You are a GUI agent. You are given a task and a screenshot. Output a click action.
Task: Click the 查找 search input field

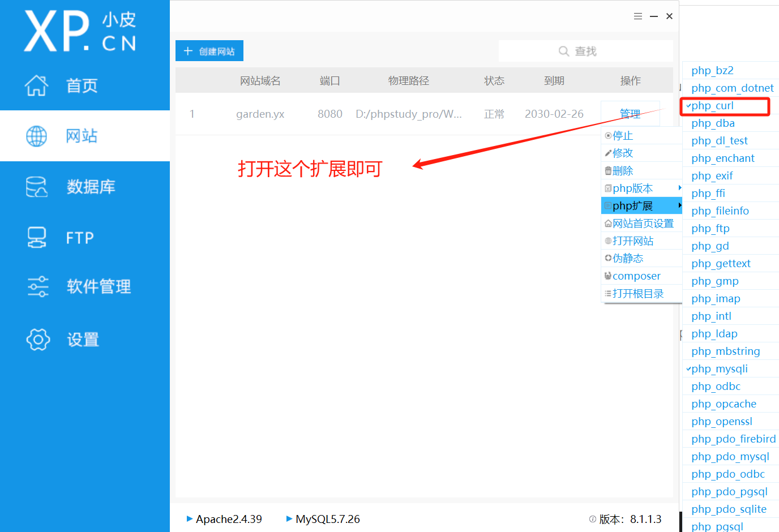coord(586,51)
